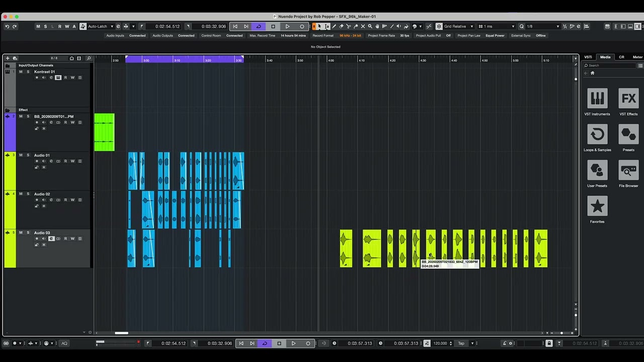
Task: Select the Range Selection tool
Action: [x=327, y=26]
